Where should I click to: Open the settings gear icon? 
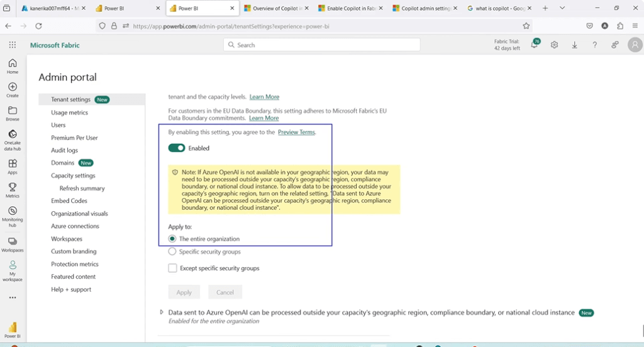pyautogui.click(x=554, y=45)
